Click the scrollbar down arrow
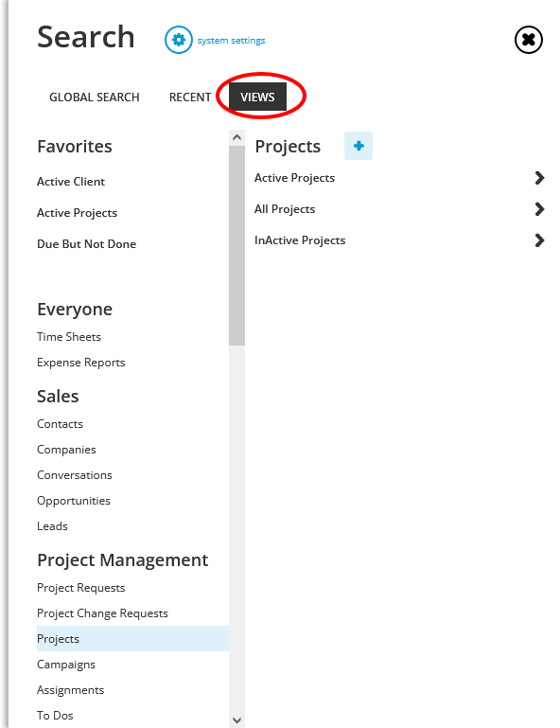Screen dimensions: 560x728 click(x=236, y=720)
